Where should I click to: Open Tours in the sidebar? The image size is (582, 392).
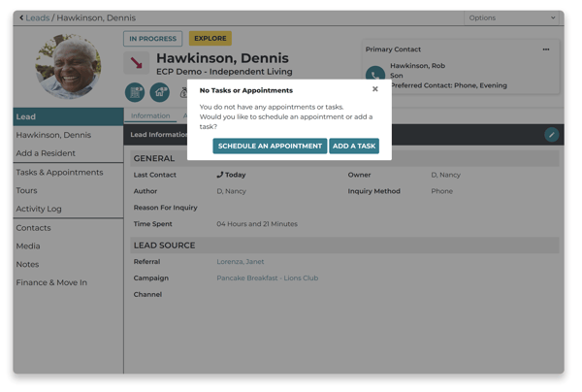(26, 190)
